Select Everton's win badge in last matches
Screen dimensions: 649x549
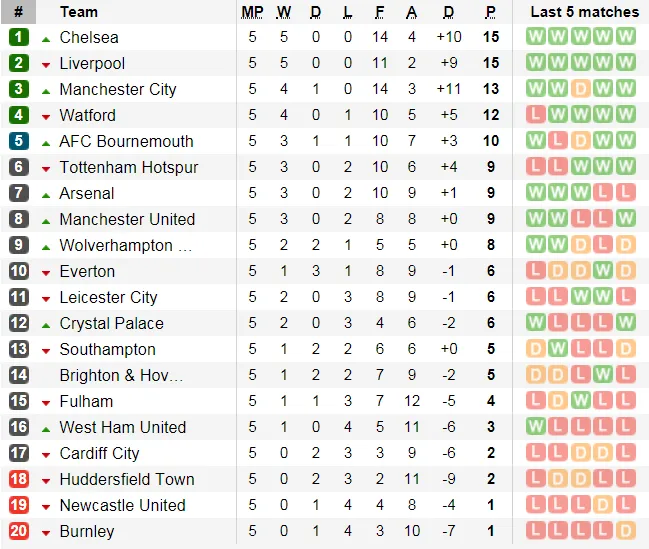pyautogui.click(x=604, y=271)
